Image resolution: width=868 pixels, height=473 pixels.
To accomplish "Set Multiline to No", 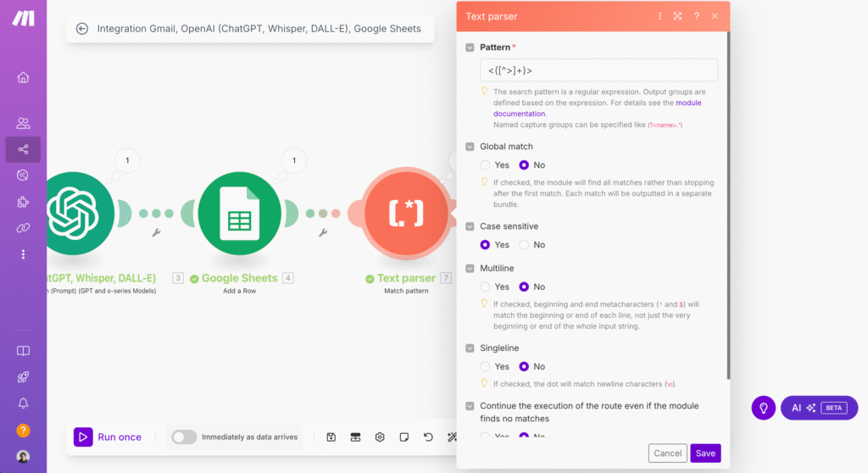I will (x=524, y=287).
